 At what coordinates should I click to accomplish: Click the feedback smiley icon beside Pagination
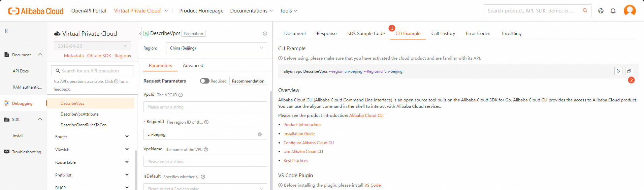point(265,33)
